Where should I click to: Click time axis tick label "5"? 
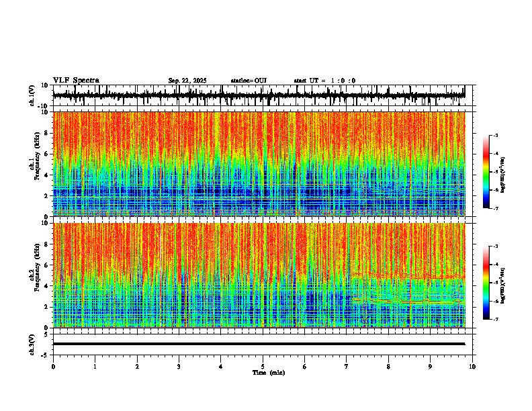click(263, 367)
